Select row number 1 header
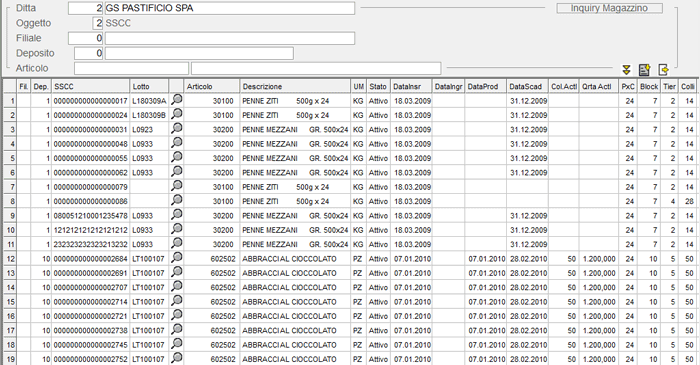Screen dimensions: 700x365 point(10,101)
